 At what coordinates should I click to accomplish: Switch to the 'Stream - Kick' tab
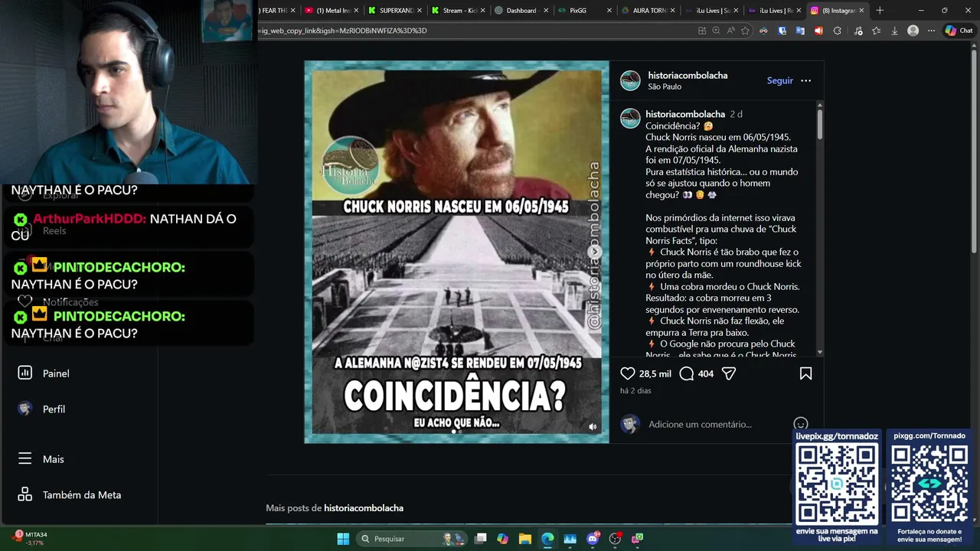click(456, 10)
